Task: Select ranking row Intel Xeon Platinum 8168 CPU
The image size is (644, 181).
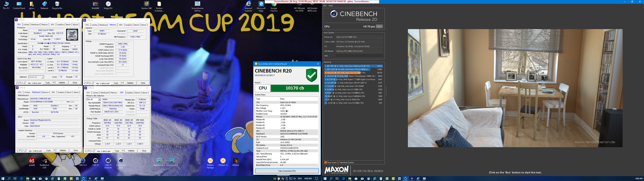Action: pyautogui.click(x=353, y=66)
